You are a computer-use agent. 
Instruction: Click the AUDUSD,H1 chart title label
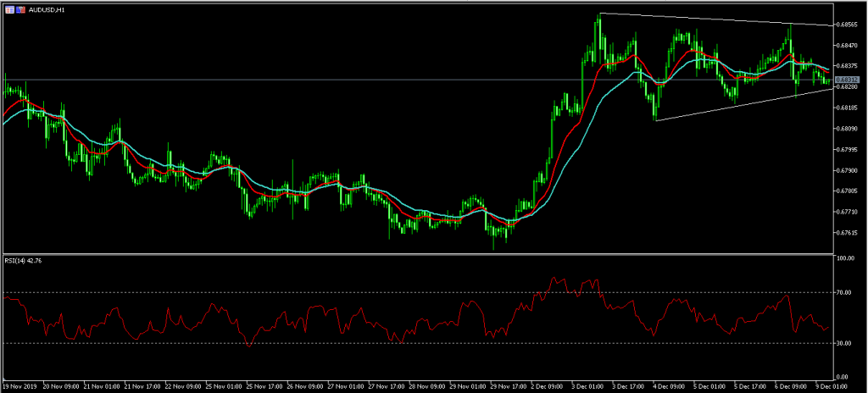pos(47,9)
